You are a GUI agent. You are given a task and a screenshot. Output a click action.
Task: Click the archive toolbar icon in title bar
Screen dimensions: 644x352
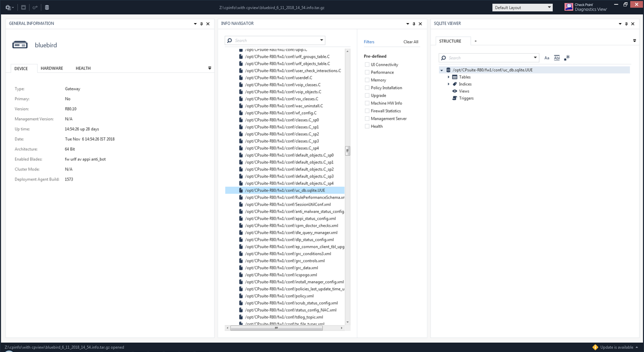point(23,8)
